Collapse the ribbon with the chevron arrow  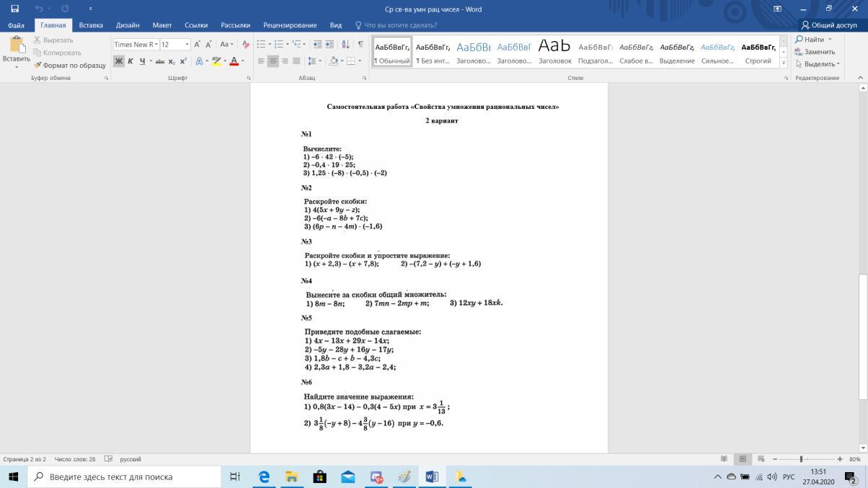point(860,78)
